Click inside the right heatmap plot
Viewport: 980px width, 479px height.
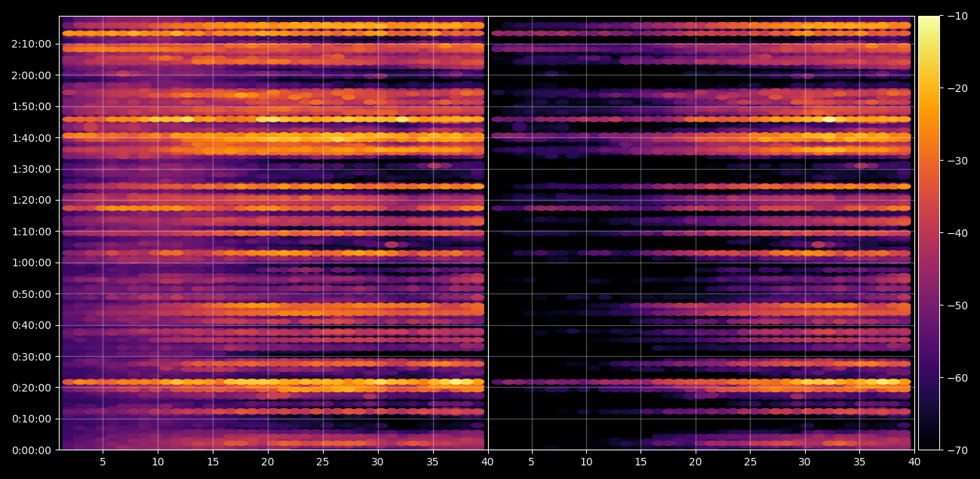[x=701, y=233]
